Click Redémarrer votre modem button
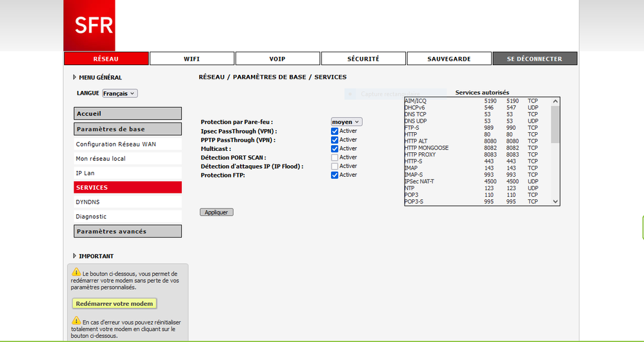 click(114, 304)
